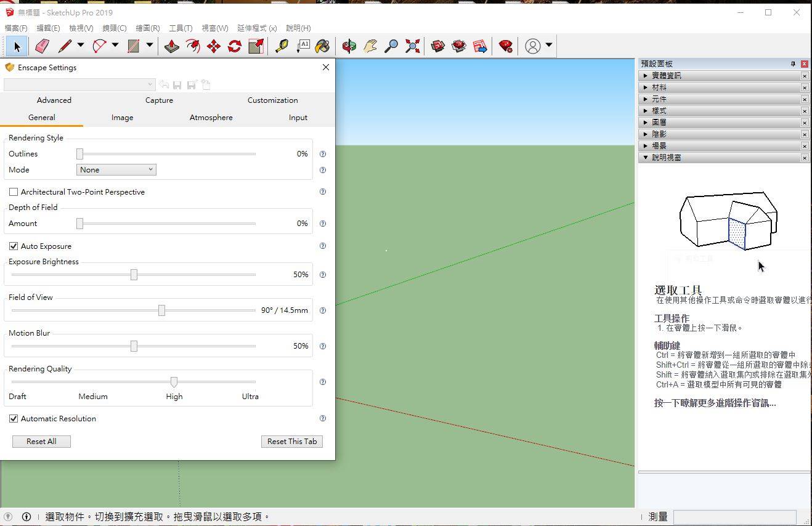This screenshot has width=812, height=526.
Task: Open the 鏡頭(C) menu
Action: click(x=115, y=28)
